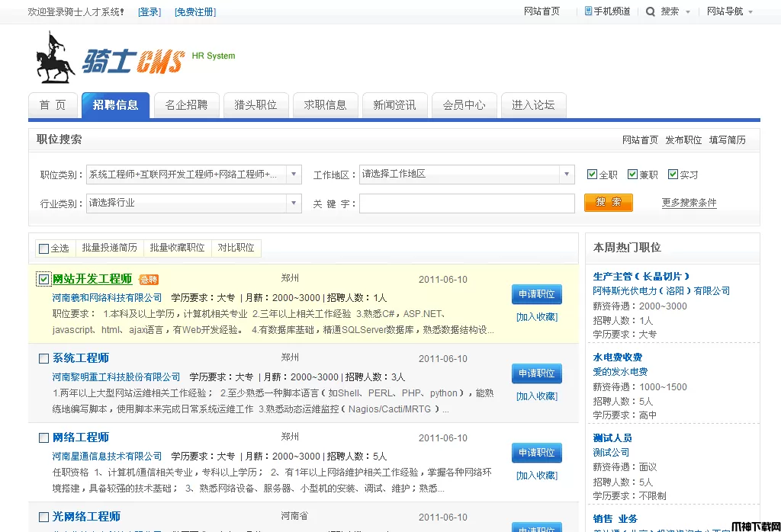Open the 猎头职位 tab
Screen dimensions: 781x532
pos(256,105)
